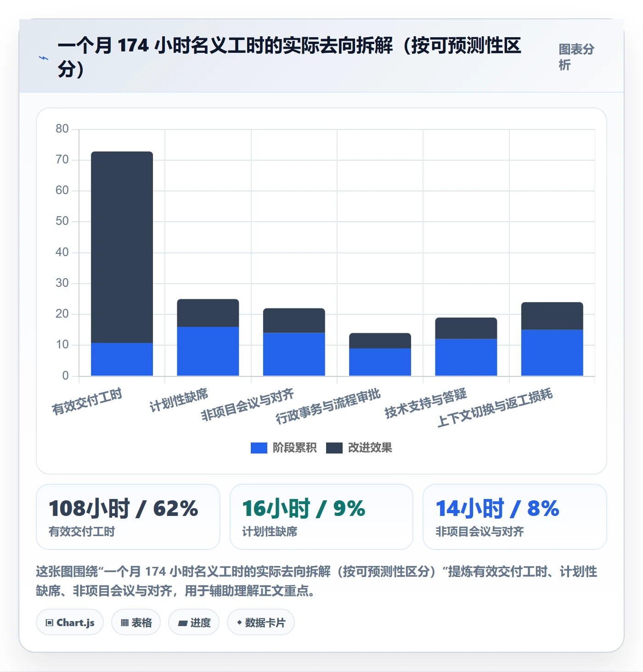Click the Chart.js tag pill
643x672 pixels.
coord(70,622)
